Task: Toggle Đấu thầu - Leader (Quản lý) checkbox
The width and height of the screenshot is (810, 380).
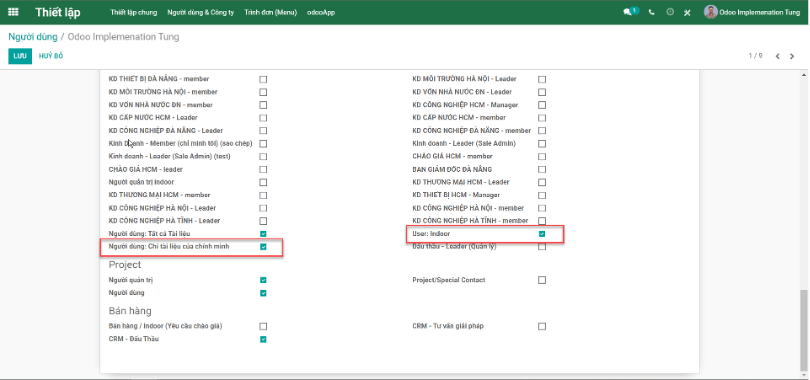Action: pyautogui.click(x=542, y=247)
